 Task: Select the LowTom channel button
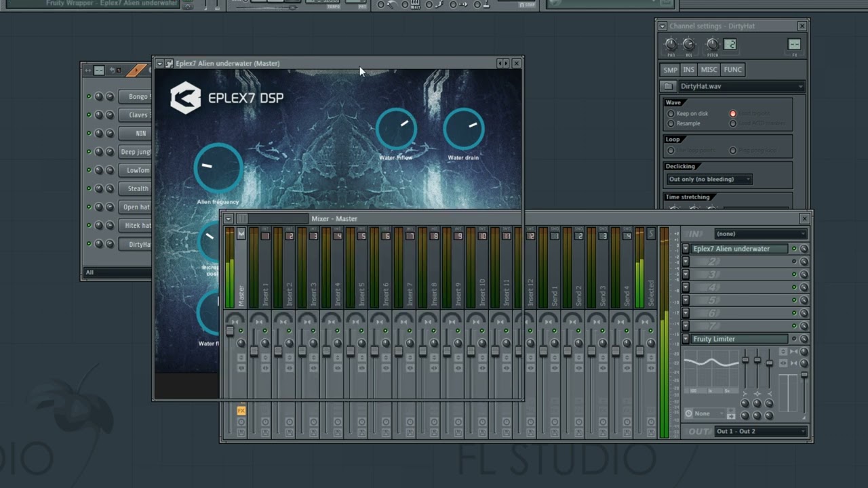[136, 170]
